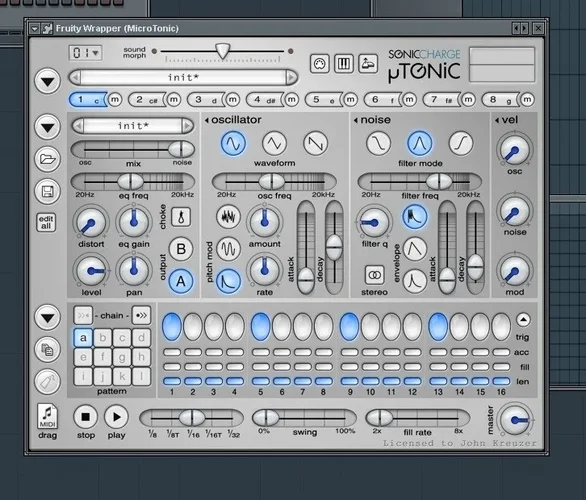
Task: Click the trig row up arrow button
Action: [x=523, y=320]
